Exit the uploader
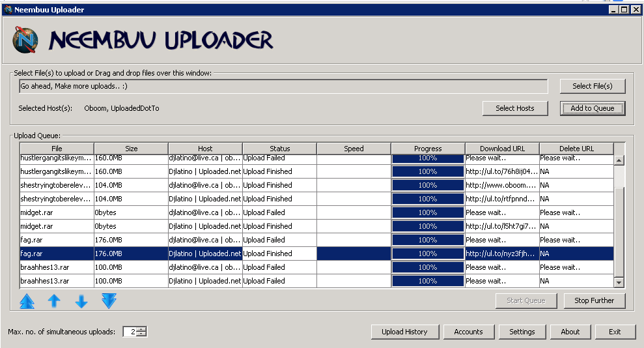 pyautogui.click(x=615, y=332)
